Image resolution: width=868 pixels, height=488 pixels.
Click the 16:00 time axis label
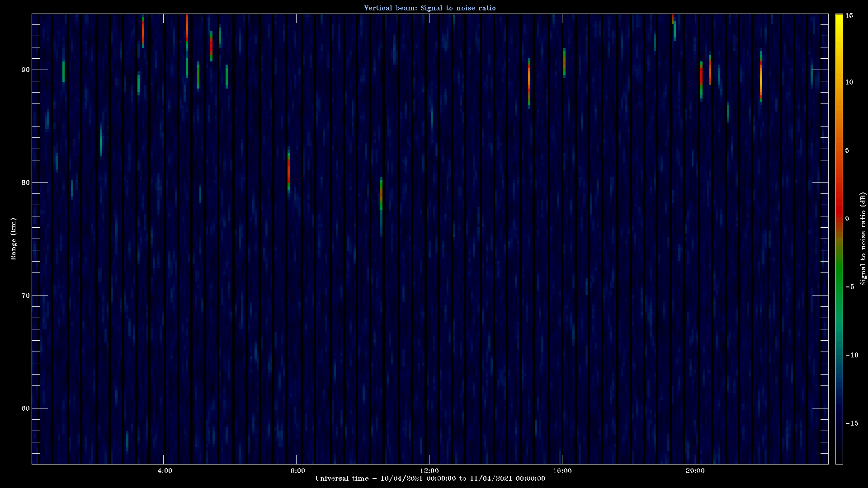pos(562,470)
